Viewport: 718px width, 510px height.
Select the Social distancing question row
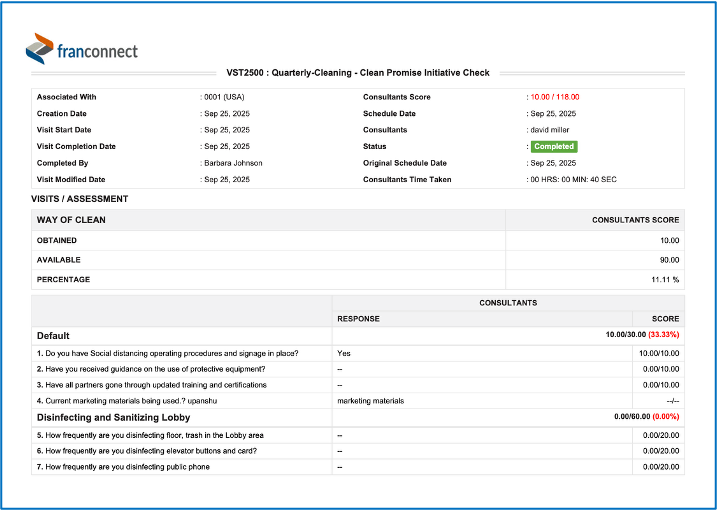point(168,353)
